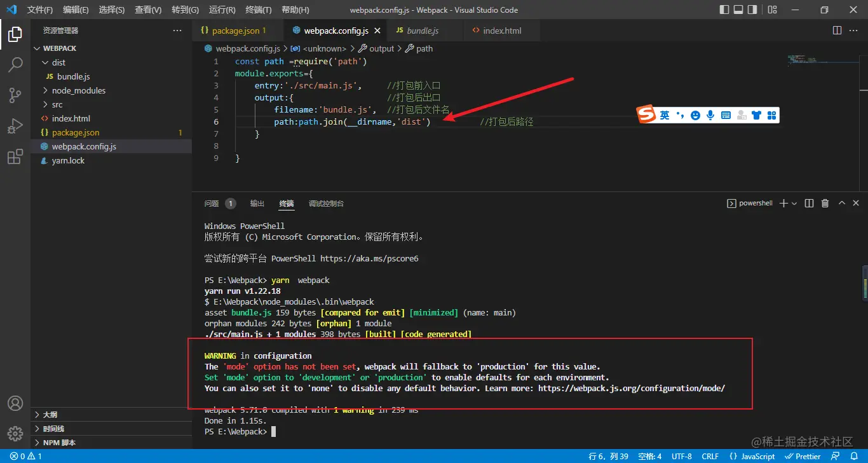The height and width of the screenshot is (463, 868).
Task: Open the 查看(V) menu
Action: (148, 10)
